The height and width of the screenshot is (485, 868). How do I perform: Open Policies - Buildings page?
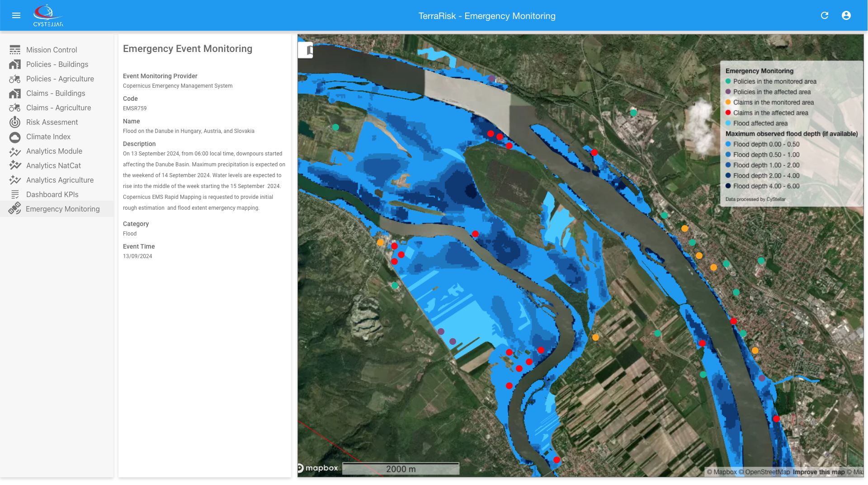(x=57, y=64)
